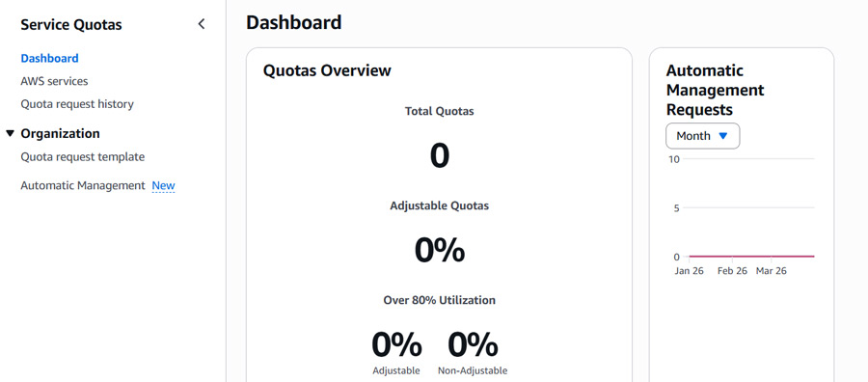Click the red line in requests chart
Viewport: 868px width, 382px height.
coord(751,257)
